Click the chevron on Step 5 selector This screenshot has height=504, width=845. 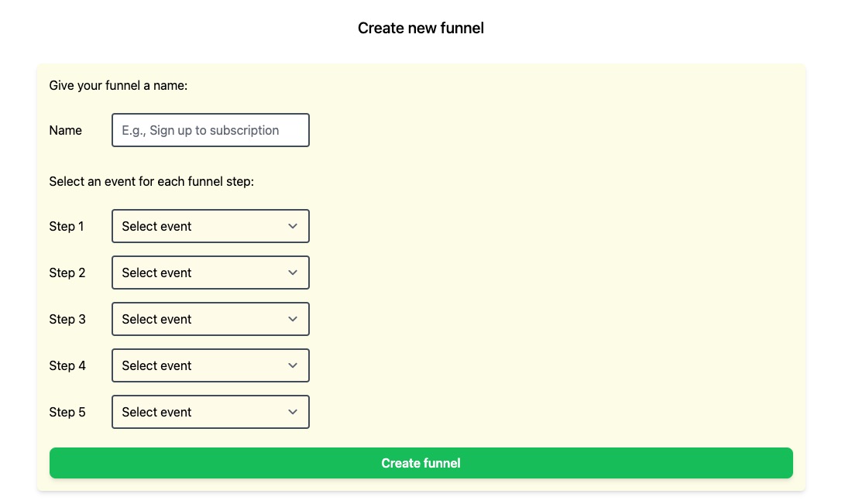coord(293,412)
